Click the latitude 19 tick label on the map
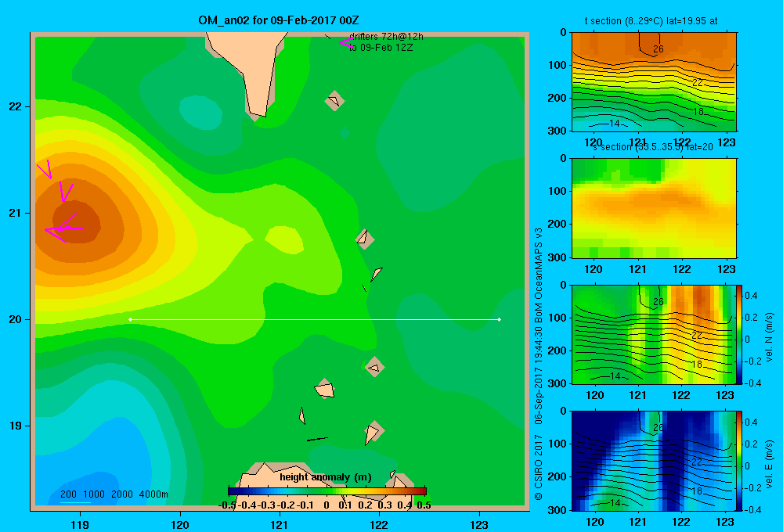This screenshot has width=783, height=532. [15, 426]
